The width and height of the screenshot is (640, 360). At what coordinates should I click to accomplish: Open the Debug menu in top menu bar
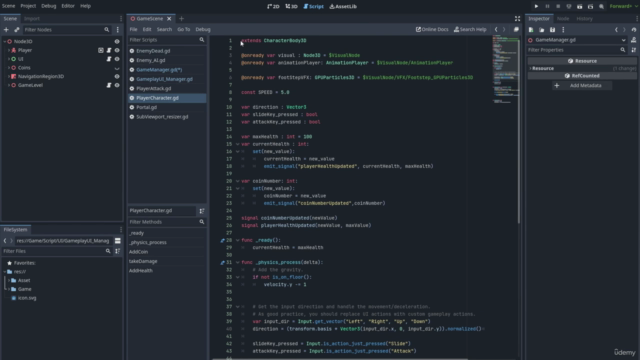(x=49, y=6)
